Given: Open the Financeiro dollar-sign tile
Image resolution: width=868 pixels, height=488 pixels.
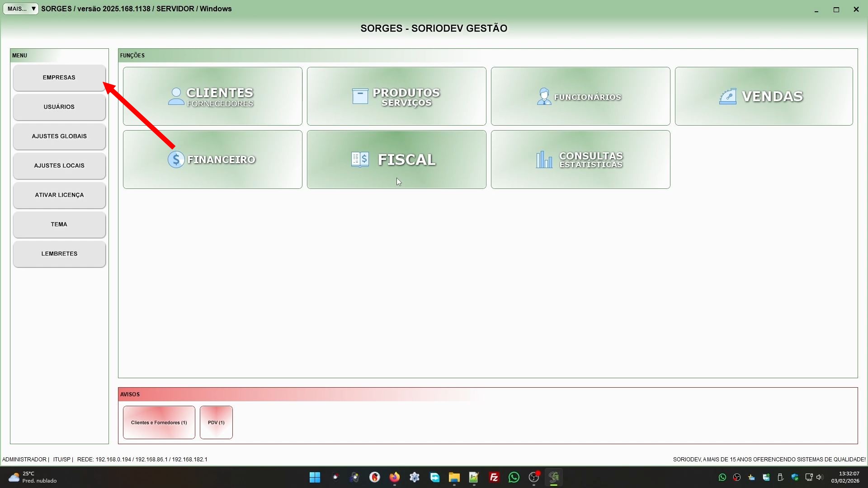Looking at the screenshot, I should point(212,160).
